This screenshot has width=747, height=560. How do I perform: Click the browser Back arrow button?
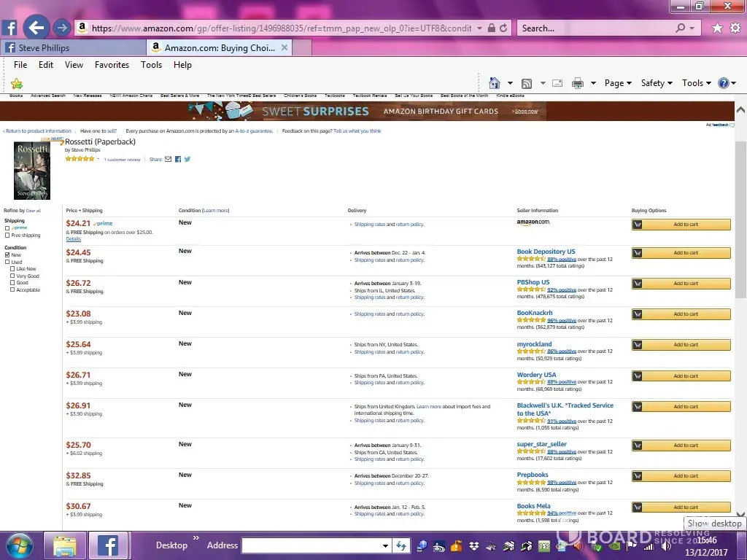36,28
